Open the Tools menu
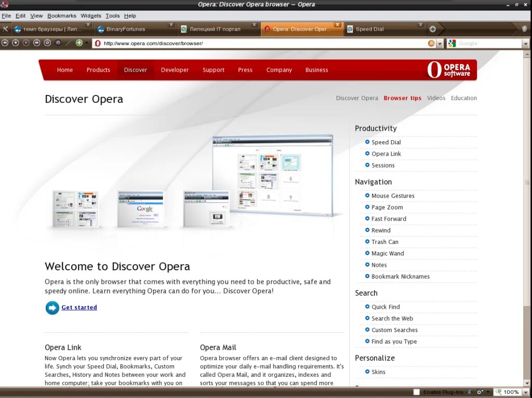532x398 pixels. point(113,16)
